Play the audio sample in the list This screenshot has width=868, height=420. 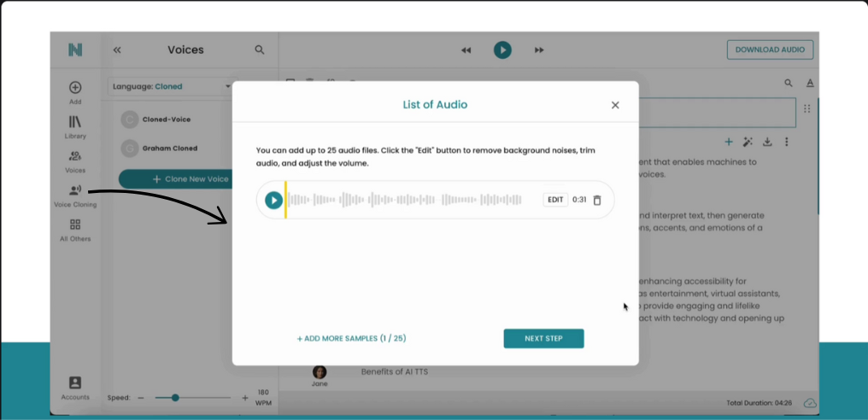273,200
